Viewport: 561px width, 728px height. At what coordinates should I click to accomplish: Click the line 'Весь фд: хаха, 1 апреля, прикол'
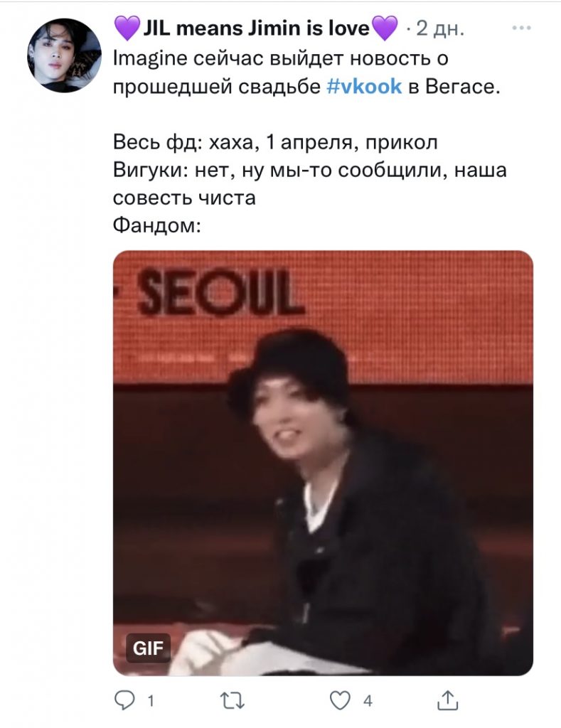275,142
